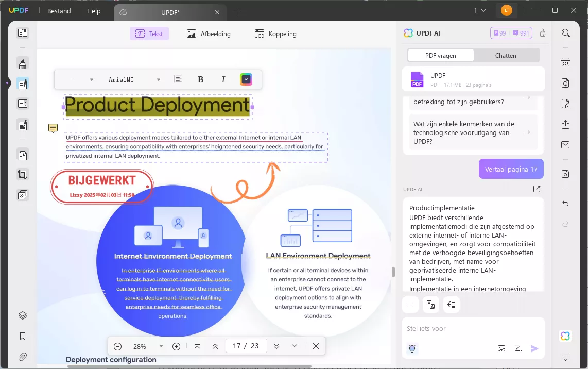Click the Stel iets voor AI input field
Image resolution: width=588 pixels, height=369 pixels.
[x=473, y=329]
